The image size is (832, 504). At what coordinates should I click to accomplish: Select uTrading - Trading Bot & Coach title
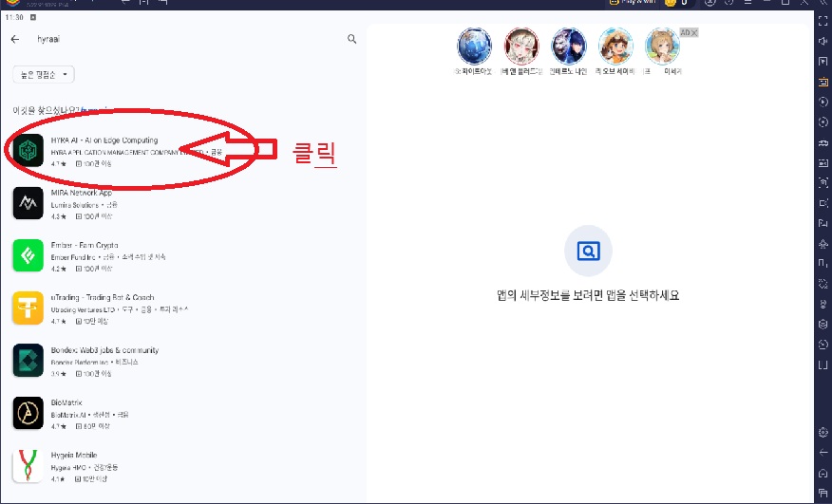point(103,298)
